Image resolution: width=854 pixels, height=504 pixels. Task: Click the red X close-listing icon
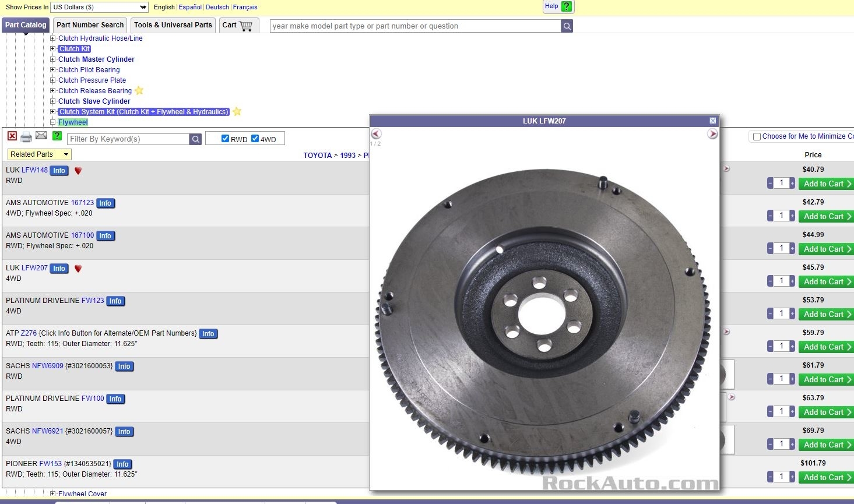click(x=12, y=136)
